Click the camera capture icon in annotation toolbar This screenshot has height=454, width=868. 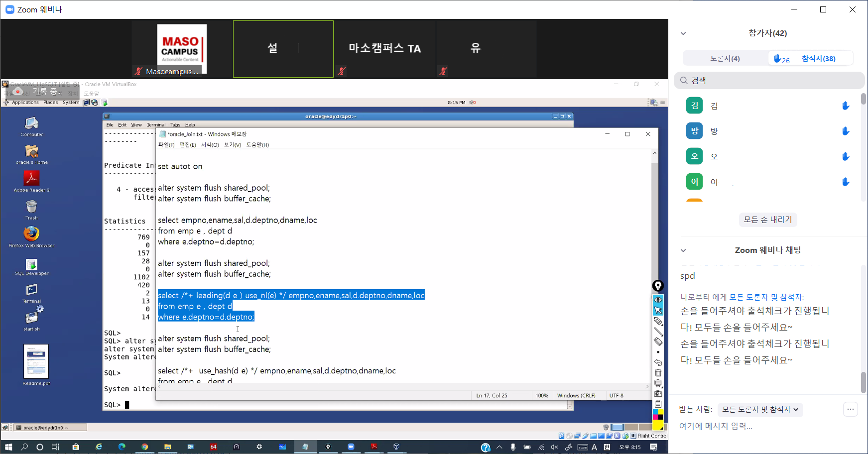(x=658, y=394)
